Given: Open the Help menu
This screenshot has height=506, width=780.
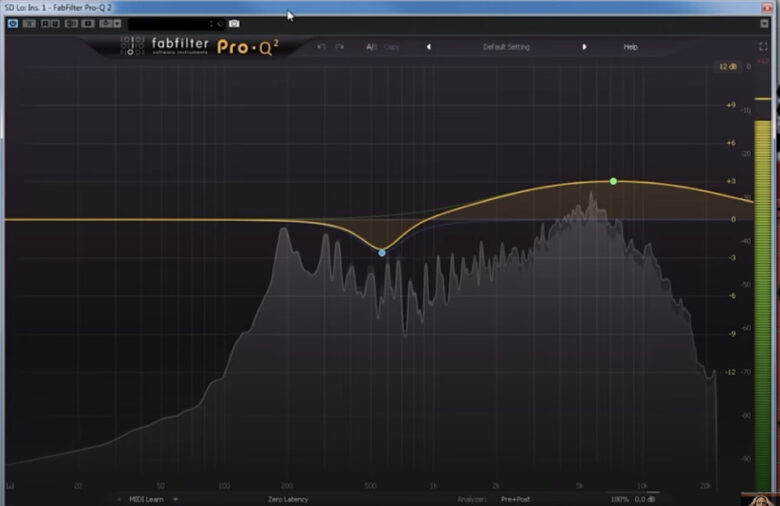Looking at the screenshot, I should [630, 47].
